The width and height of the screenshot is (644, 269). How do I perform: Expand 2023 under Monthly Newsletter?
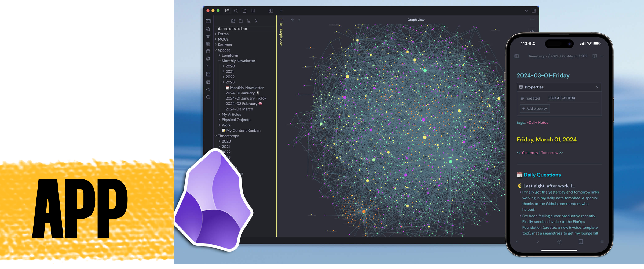point(230,82)
